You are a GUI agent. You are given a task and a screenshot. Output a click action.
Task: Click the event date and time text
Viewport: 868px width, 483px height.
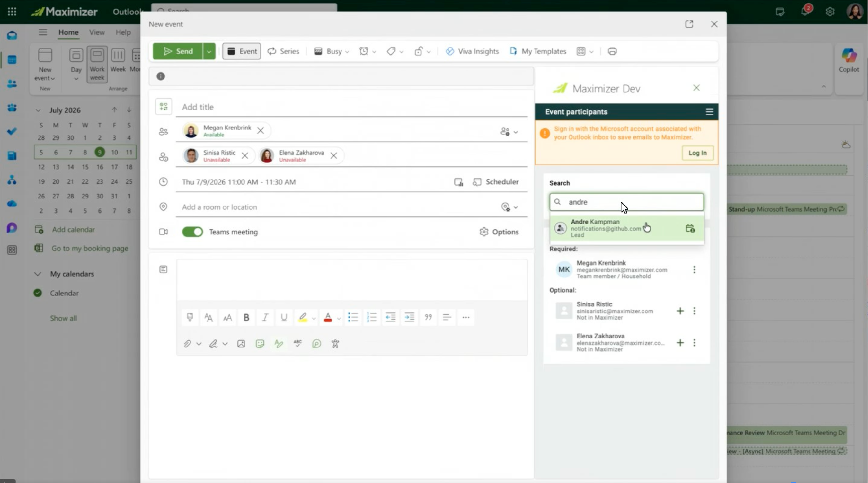click(239, 182)
